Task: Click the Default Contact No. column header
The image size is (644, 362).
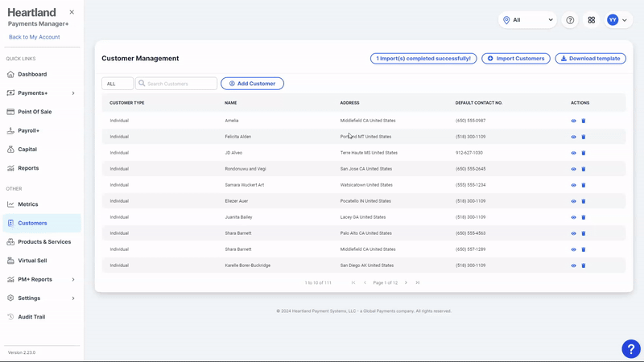Action: [478, 103]
